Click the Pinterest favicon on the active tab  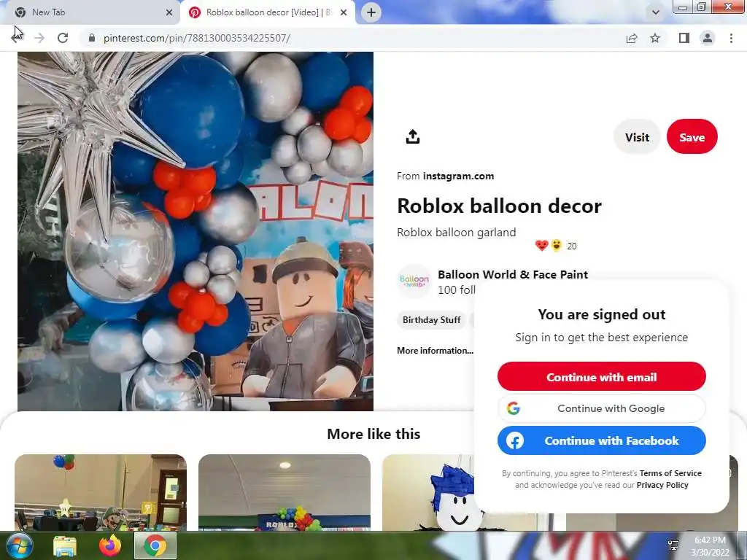195,12
